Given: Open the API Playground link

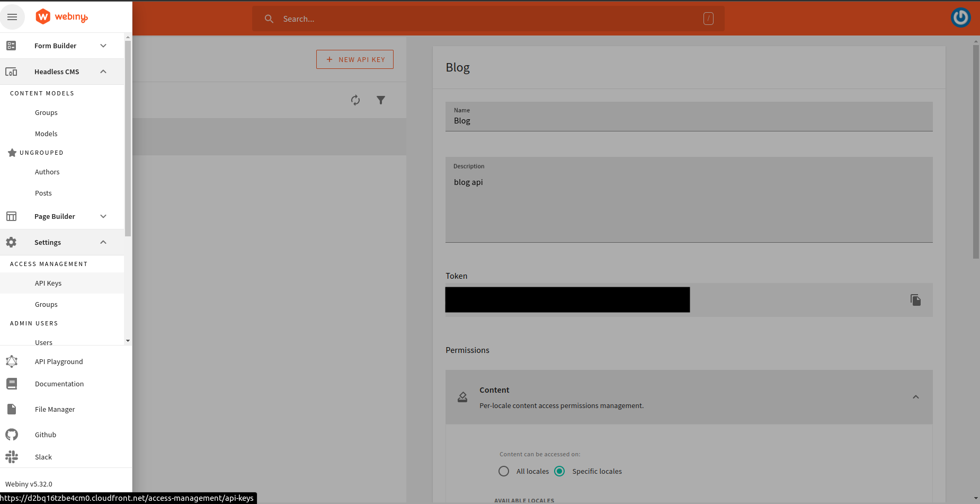Looking at the screenshot, I should tap(59, 361).
